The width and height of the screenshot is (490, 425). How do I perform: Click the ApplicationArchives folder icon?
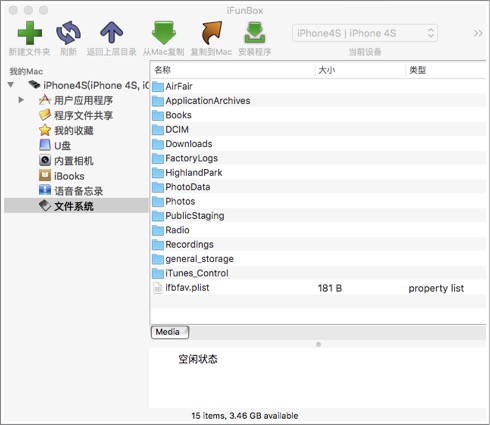pyautogui.click(x=158, y=101)
